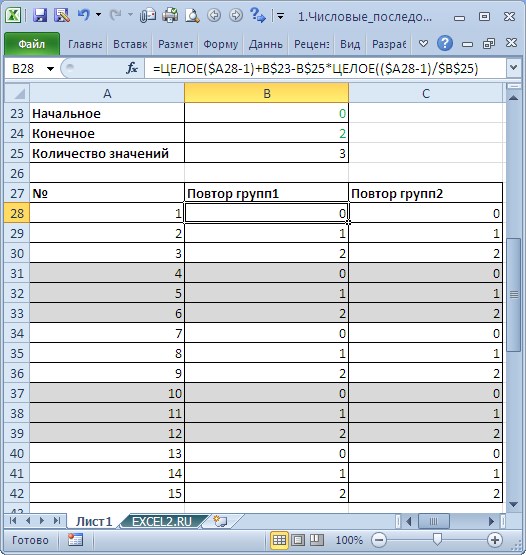Click the Insert Worksheet icon
Viewport: 526px width, 555px height.
pos(220,521)
